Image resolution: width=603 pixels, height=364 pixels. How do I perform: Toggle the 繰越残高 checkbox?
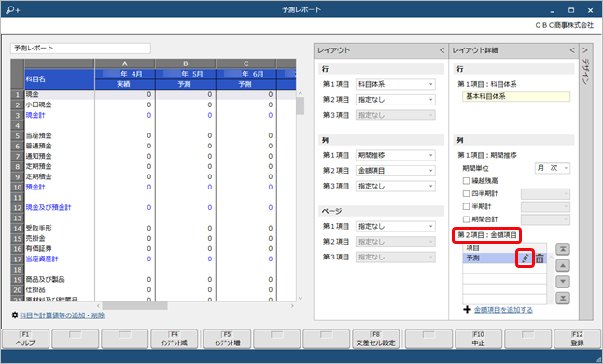(466, 181)
